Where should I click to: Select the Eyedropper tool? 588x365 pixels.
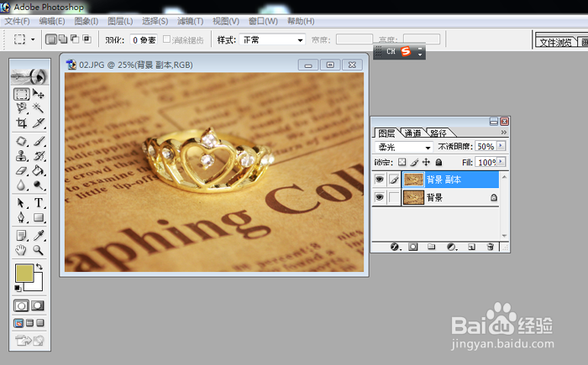[x=39, y=236]
